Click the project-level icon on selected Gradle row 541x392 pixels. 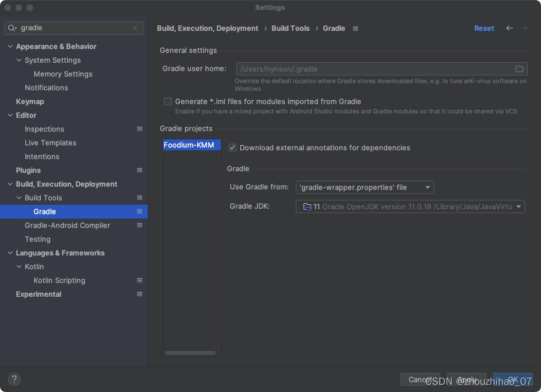(x=139, y=211)
